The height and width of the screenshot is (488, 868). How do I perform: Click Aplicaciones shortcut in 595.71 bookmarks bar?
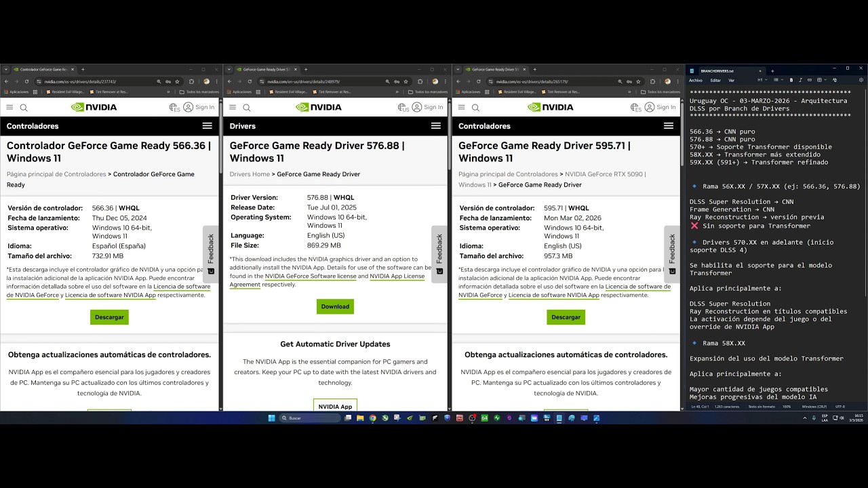467,91
